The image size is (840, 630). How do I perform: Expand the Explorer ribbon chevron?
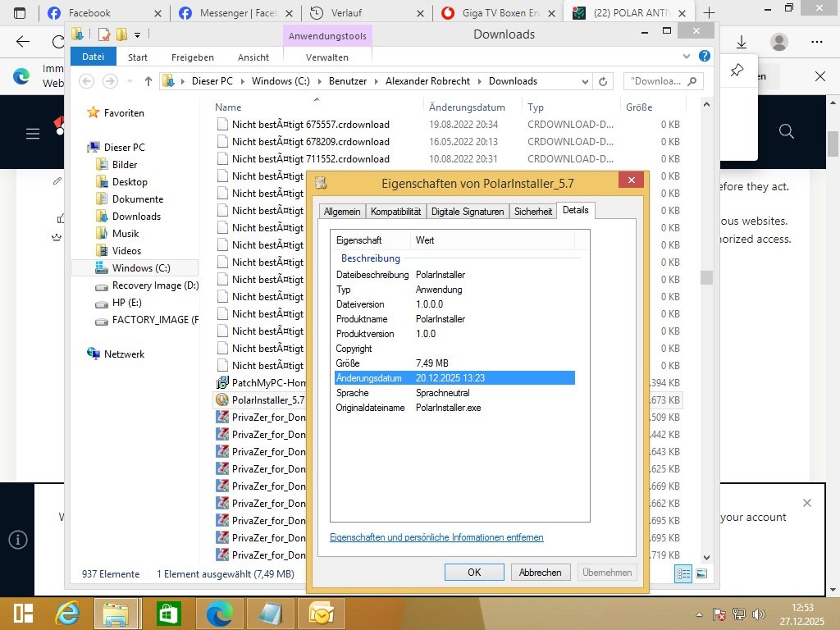(687, 57)
